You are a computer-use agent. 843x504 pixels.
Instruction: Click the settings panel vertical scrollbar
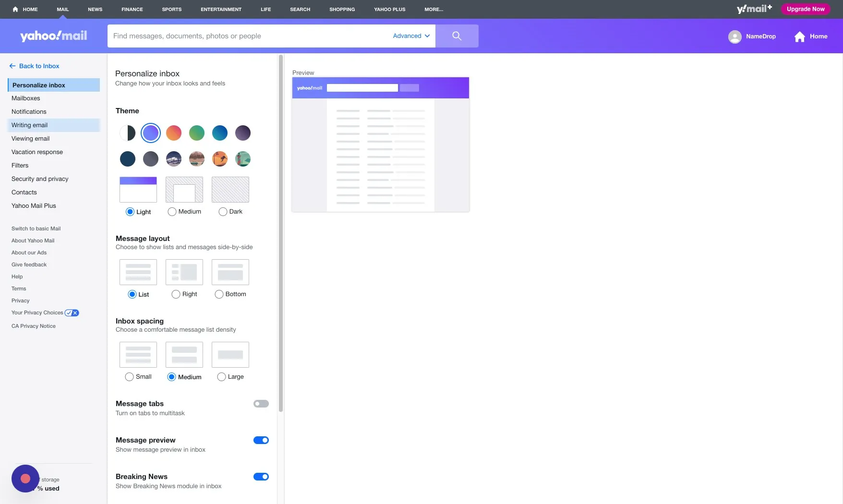click(x=281, y=234)
